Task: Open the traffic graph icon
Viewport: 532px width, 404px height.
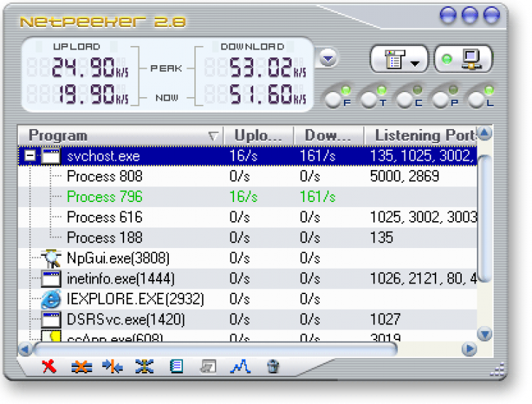Action: click(240, 366)
